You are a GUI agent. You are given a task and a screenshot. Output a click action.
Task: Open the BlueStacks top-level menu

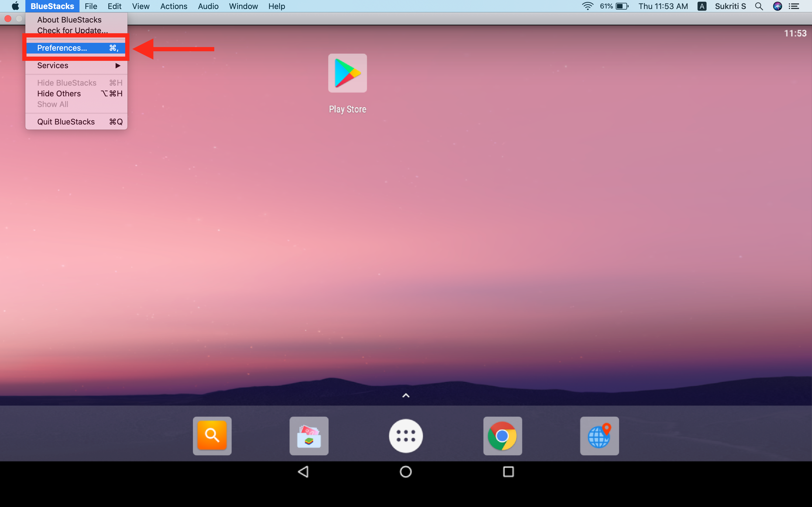click(52, 6)
